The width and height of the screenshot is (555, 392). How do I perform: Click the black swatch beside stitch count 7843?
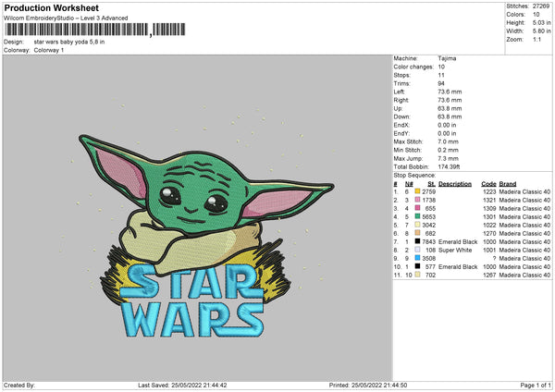pyautogui.click(x=417, y=241)
